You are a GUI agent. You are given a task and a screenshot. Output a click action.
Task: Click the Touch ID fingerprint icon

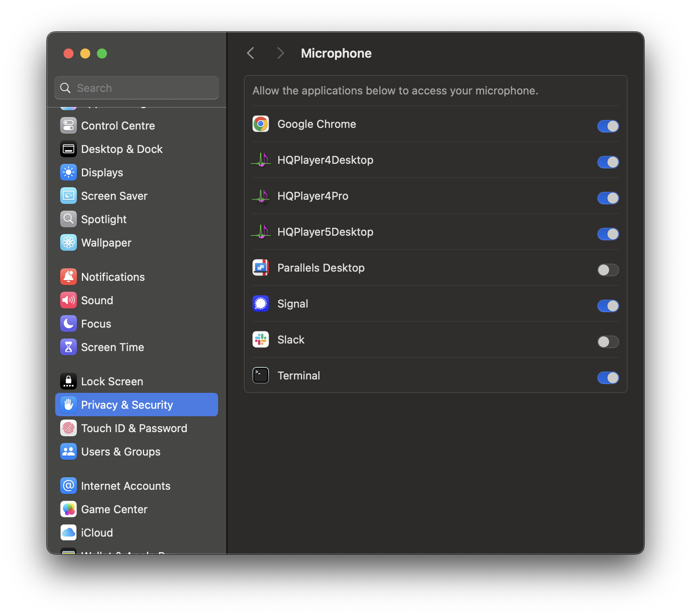(x=69, y=428)
